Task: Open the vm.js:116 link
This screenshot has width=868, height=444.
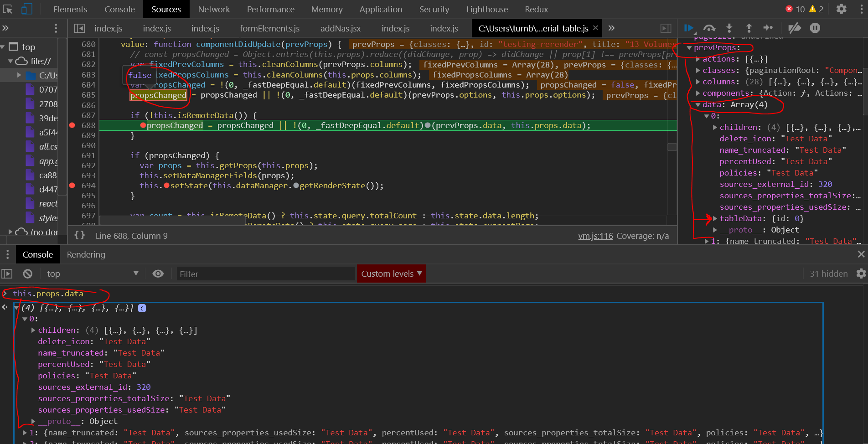Action: (595, 236)
